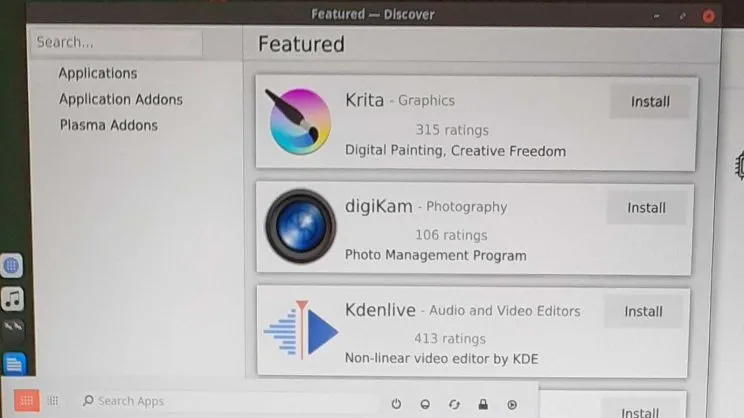The image size is (744, 418).
Task: Install digiKam
Action: point(645,208)
